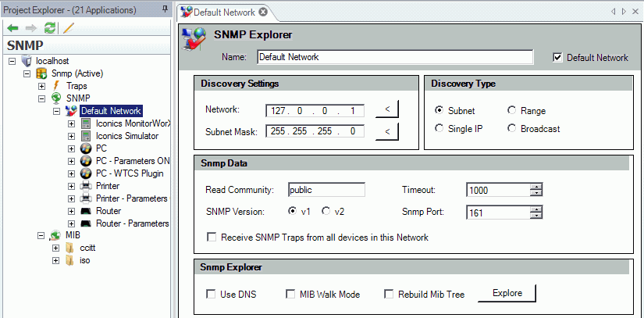The height and width of the screenshot is (318, 644).
Task: Increase Timeout value with up arrow
Action: (535, 186)
